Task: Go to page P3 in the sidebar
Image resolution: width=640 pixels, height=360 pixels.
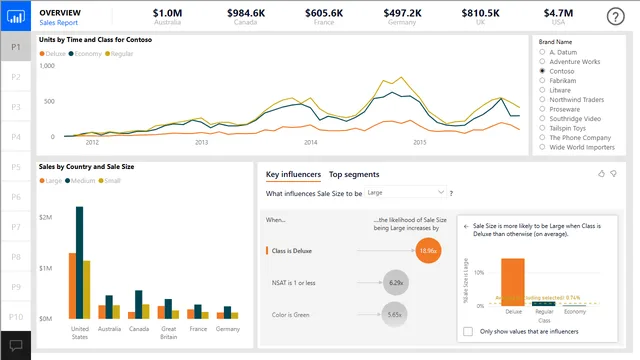Action: [16, 107]
